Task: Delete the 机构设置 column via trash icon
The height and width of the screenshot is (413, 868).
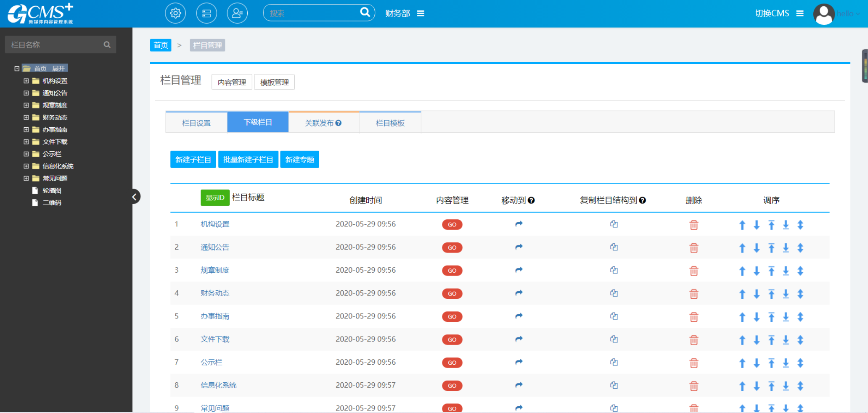Action: click(693, 225)
